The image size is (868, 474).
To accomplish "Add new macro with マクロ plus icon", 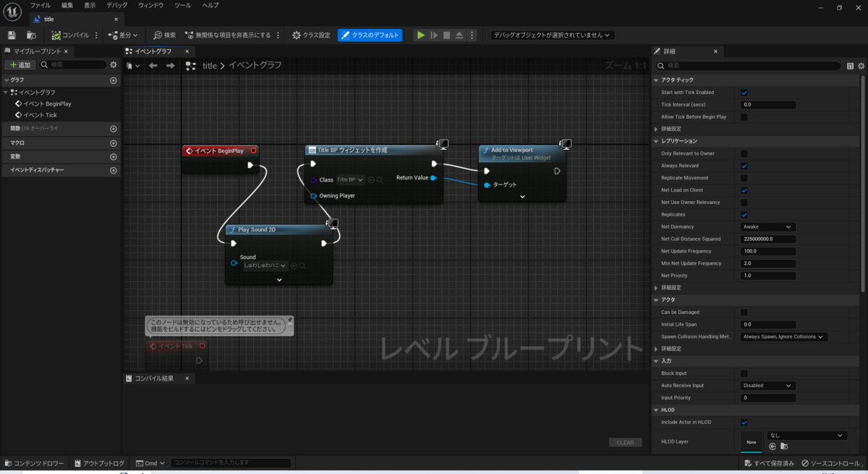I will 114,143.
